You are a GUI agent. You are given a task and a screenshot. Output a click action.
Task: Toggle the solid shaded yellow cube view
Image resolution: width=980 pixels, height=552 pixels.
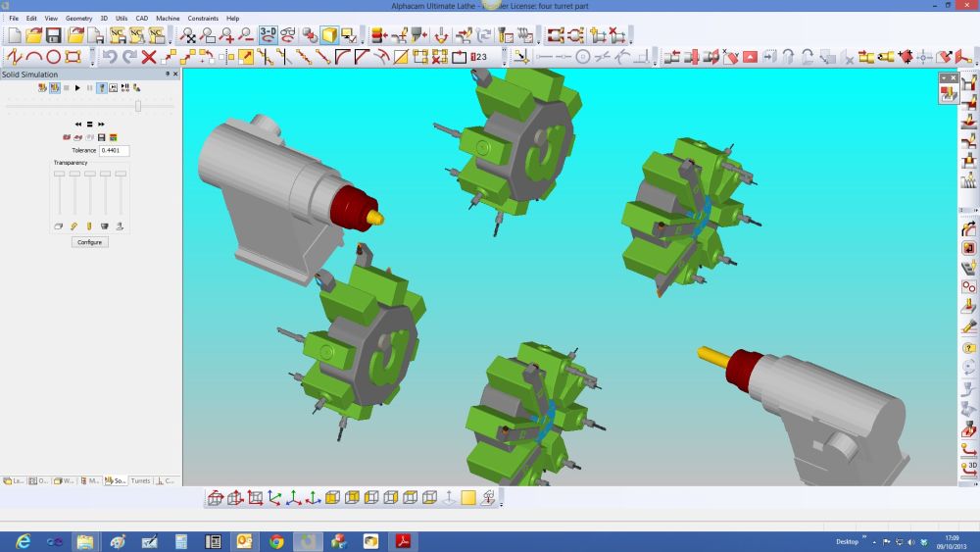pyautogui.click(x=329, y=35)
